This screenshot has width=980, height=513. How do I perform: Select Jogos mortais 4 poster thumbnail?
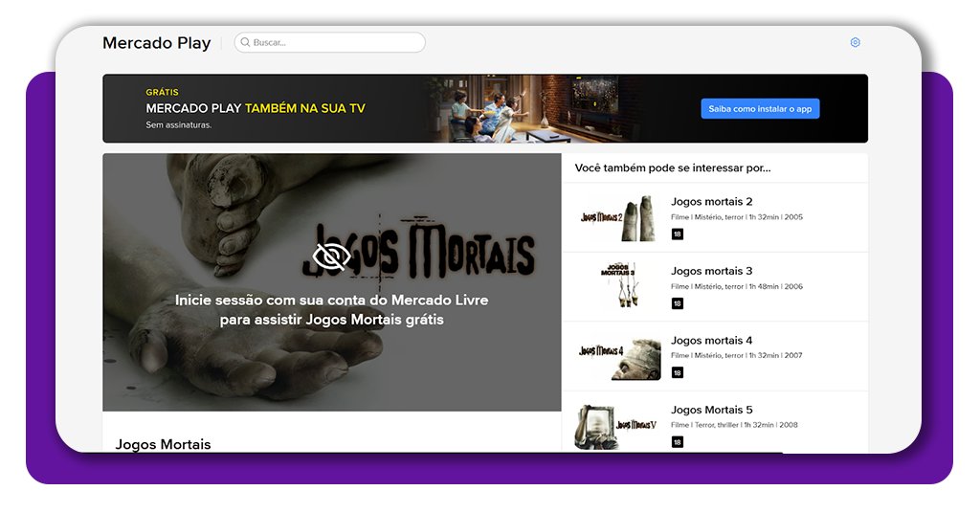tap(618, 357)
